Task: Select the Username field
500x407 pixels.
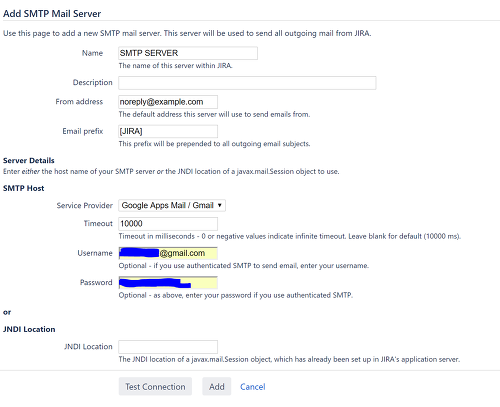Action: (x=168, y=253)
